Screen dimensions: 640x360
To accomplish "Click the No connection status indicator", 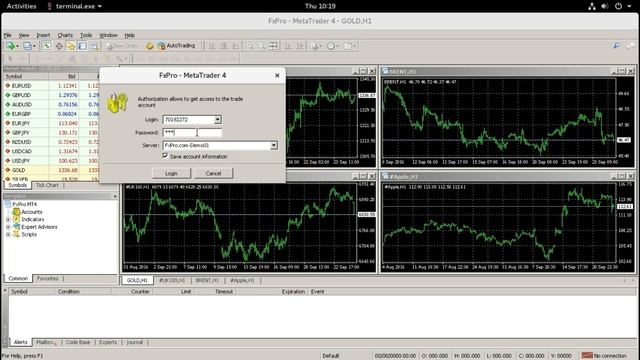I will pyautogui.click(x=604, y=356).
